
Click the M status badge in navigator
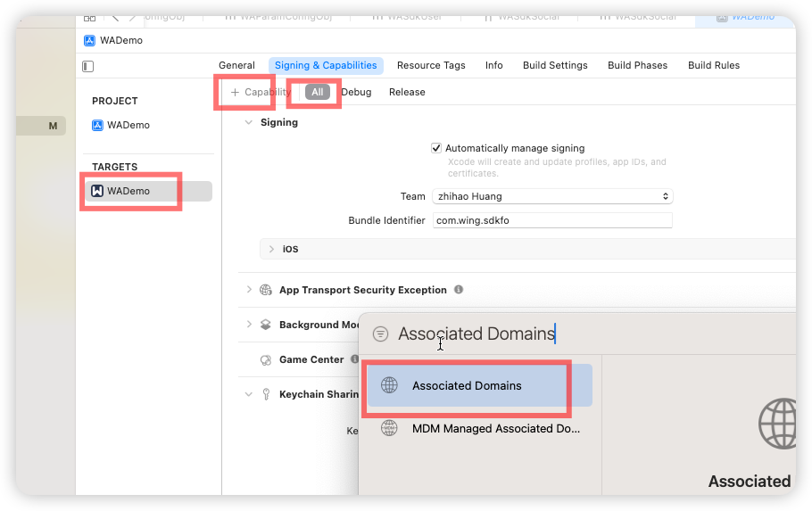point(53,126)
